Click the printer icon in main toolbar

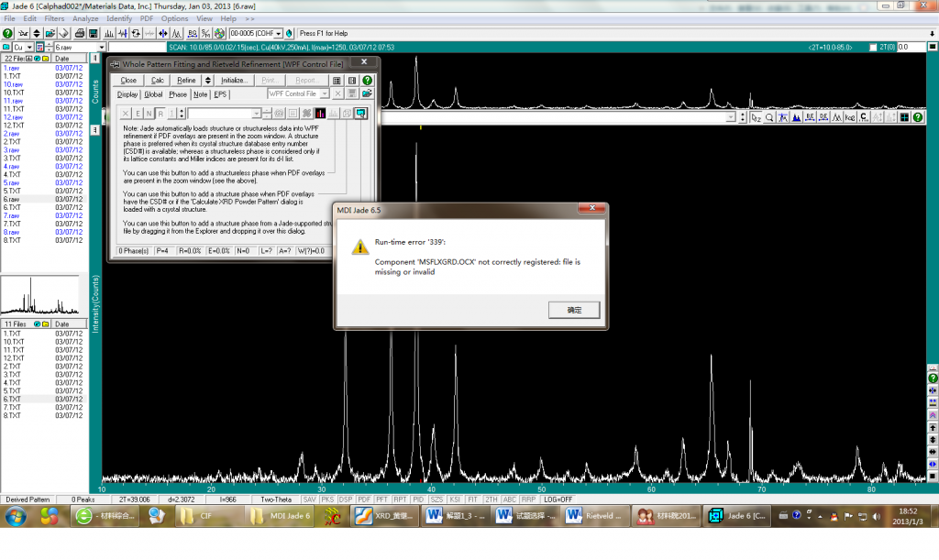pyautogui.click(x=80, y=34)
